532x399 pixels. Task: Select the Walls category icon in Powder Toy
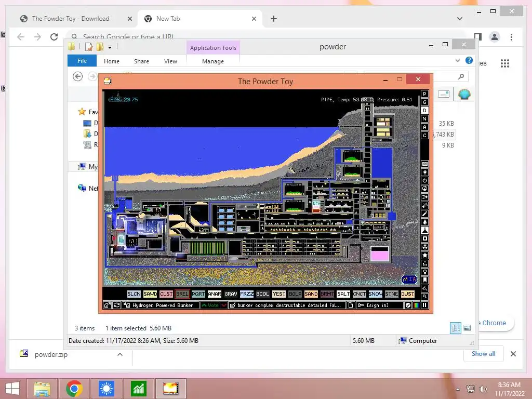(424, 164)
